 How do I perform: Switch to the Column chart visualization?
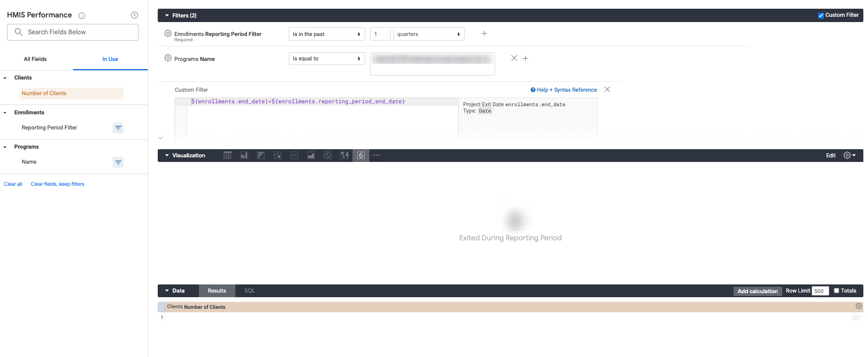point(244,155)
